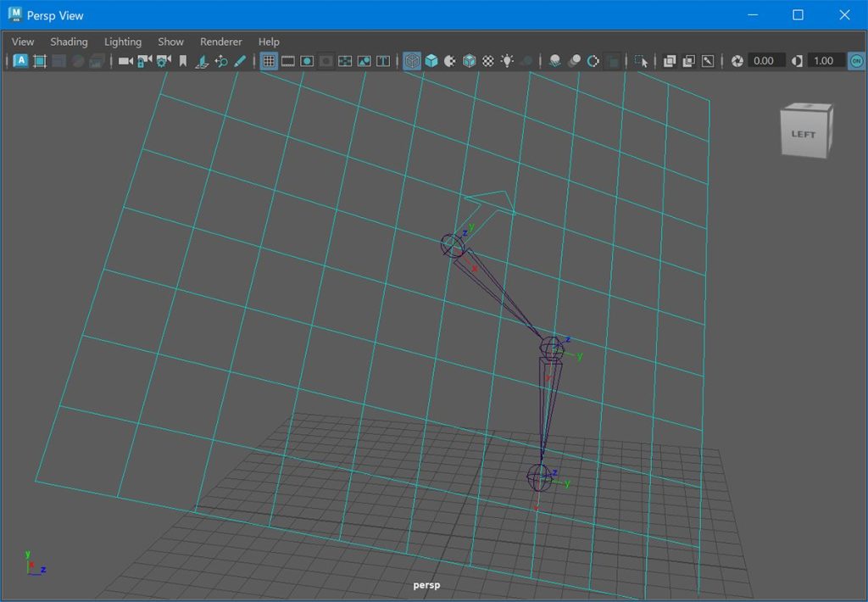Toggle X-Ray display icon
The height and width of the screenshot is (602, 868).
pyautogui.click(x=670, y=61)
